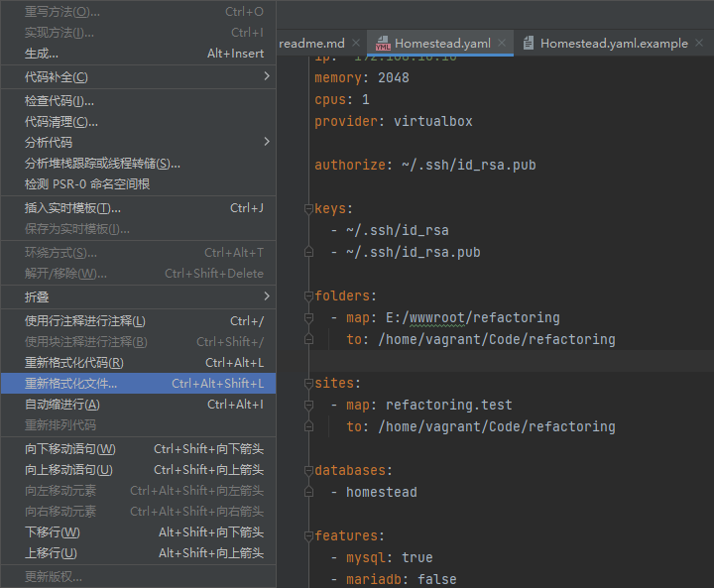This screenshot has width=714, height=588.
Task: Fold the features section in gutter
Action: click(308, 536)
